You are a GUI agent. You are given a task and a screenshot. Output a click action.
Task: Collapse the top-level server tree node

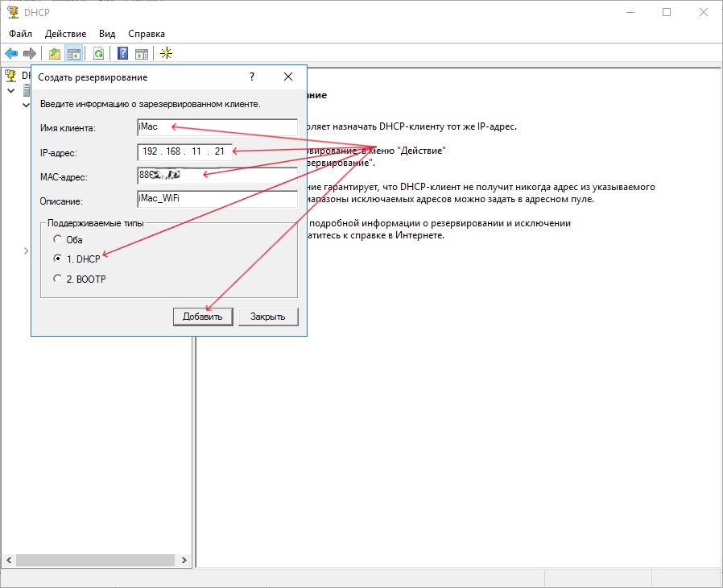click(10, 91)
